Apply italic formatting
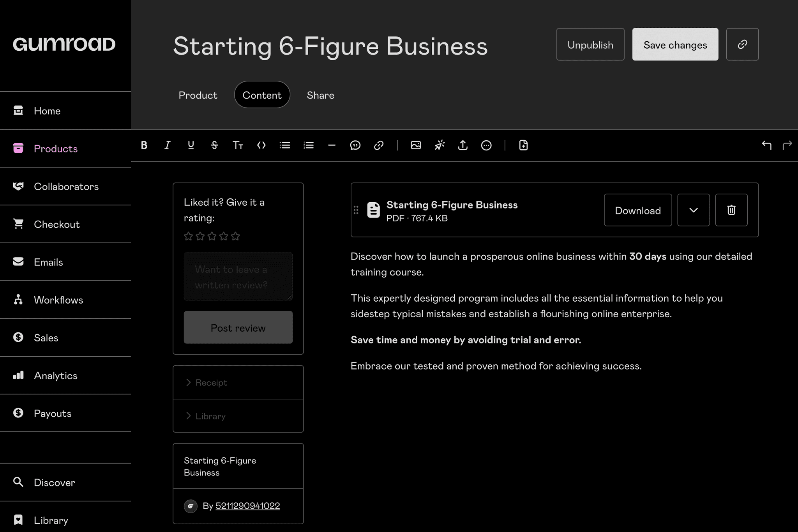 (167, 145)
